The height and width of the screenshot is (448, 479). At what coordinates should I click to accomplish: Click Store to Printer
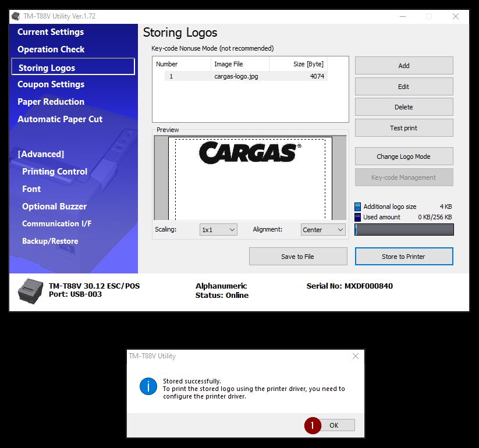[x=404, y=257]
